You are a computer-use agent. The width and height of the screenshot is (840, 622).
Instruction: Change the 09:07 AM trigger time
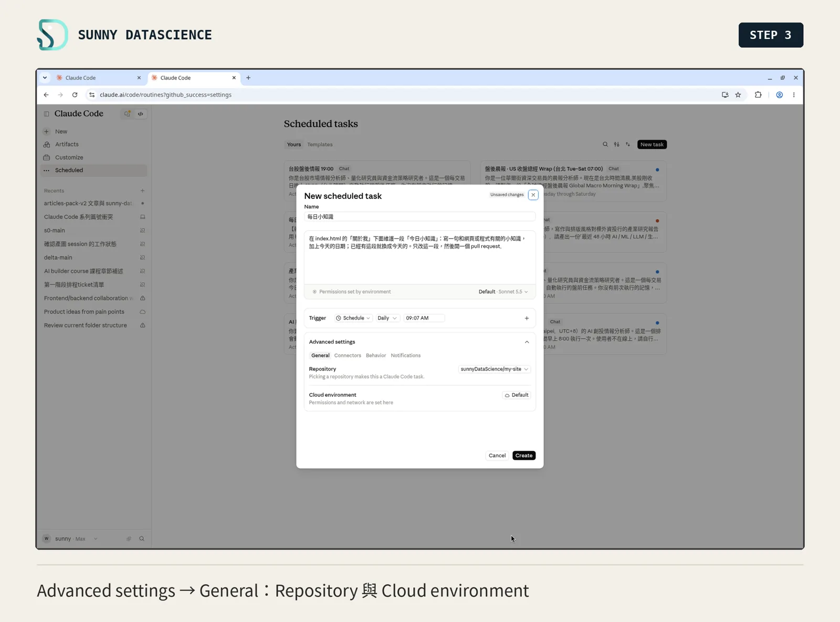tap(424, 318)
